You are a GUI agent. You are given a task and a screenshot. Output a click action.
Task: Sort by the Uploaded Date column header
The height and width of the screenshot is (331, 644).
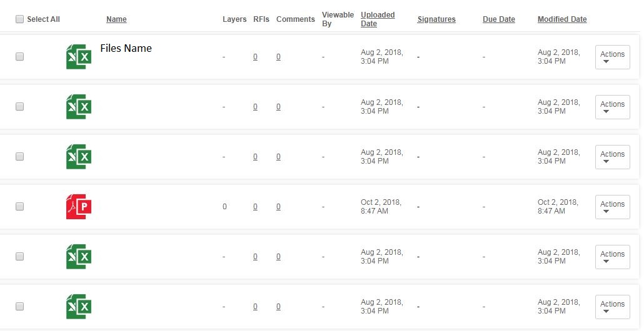click(x=378, y=19)
